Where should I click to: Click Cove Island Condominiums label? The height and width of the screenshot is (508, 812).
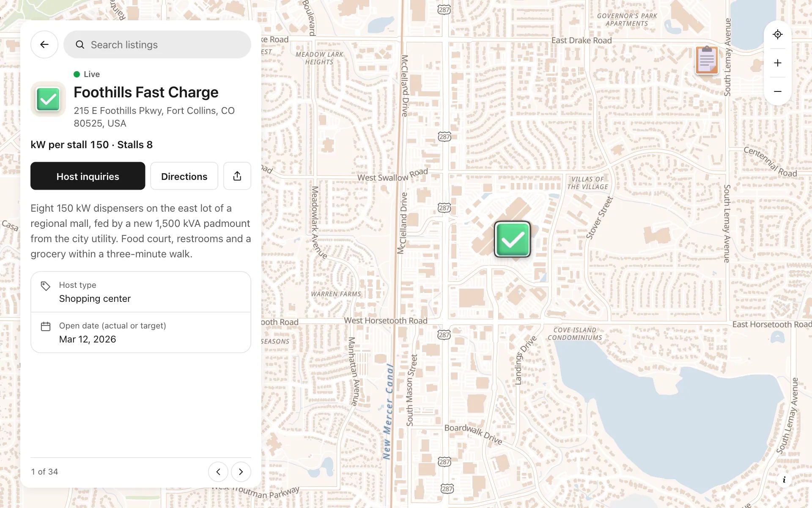click(x=575, y=334)
